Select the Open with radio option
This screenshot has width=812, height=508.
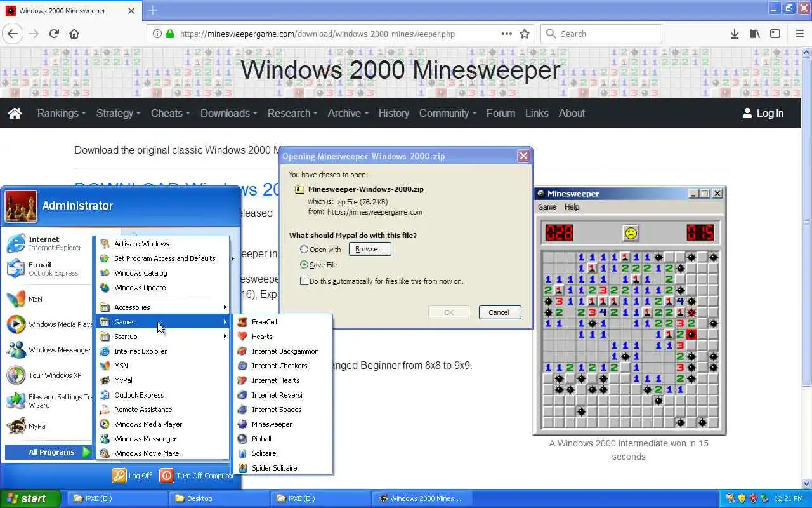click(321, 250)
